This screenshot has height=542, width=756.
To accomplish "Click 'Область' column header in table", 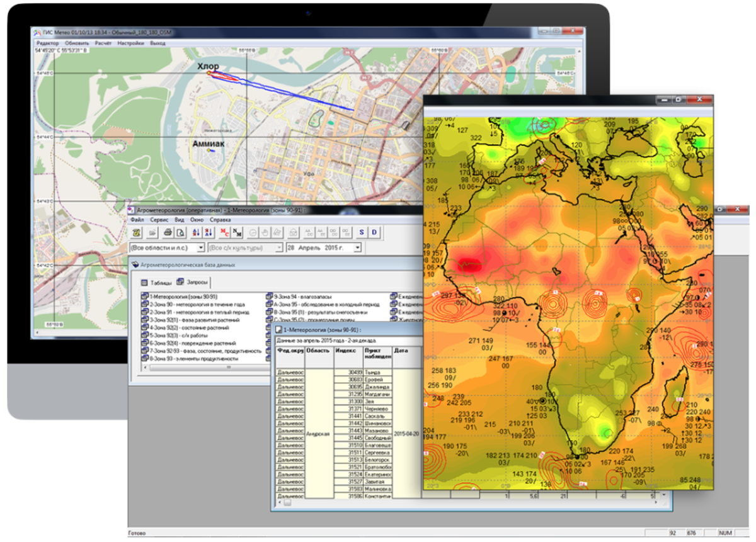I will click(x=319, y=357).
